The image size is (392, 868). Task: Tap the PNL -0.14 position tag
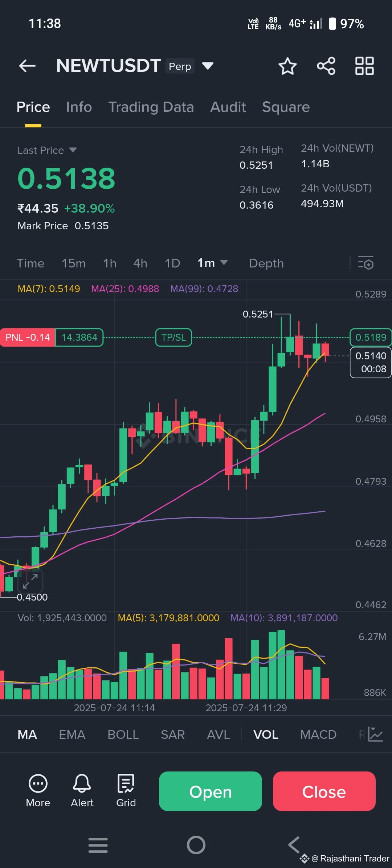pyautogui.click(x=28, y=337)
